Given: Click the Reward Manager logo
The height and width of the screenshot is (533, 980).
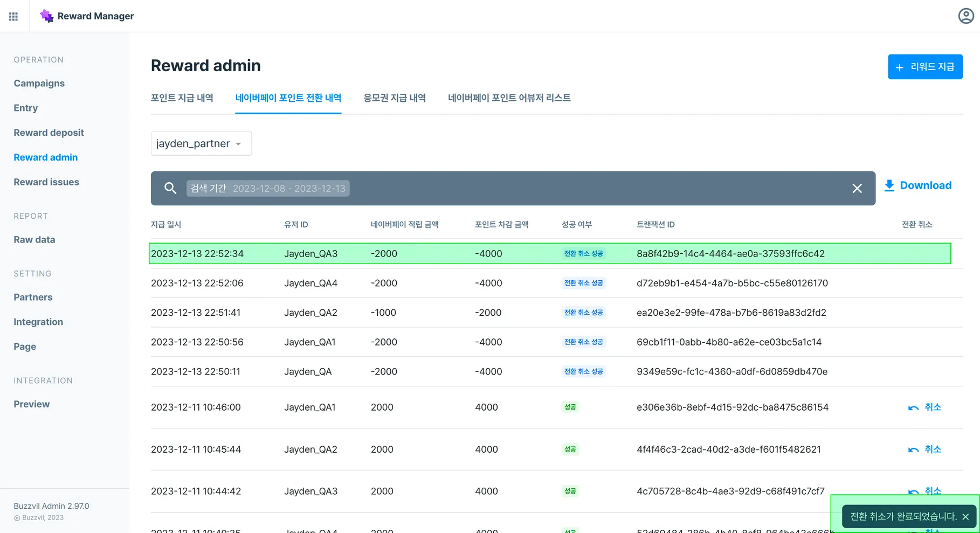Looking at the screenshot, I should [x=47, y=16].
